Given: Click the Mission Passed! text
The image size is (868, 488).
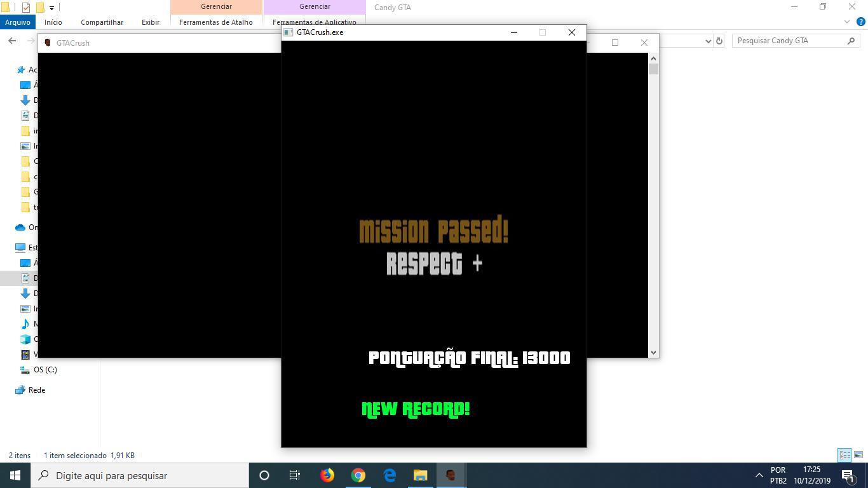Looking at the screenshot, I should tap(434, 230).
